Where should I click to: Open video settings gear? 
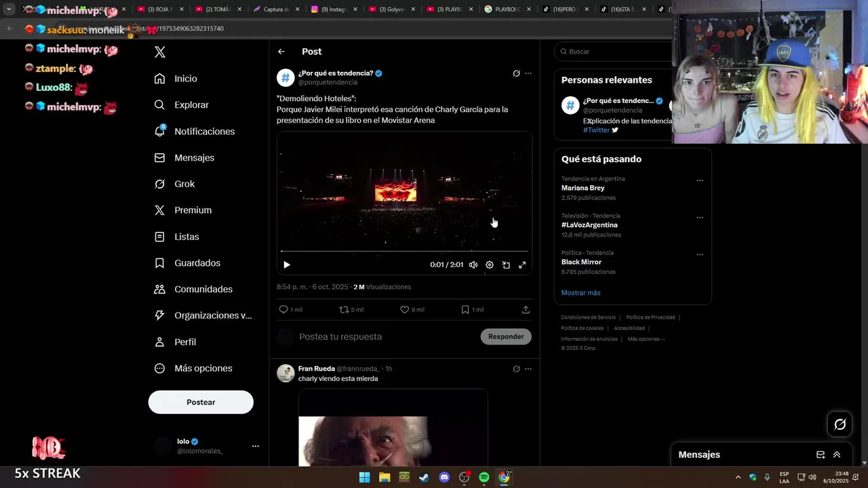[490, 265]
